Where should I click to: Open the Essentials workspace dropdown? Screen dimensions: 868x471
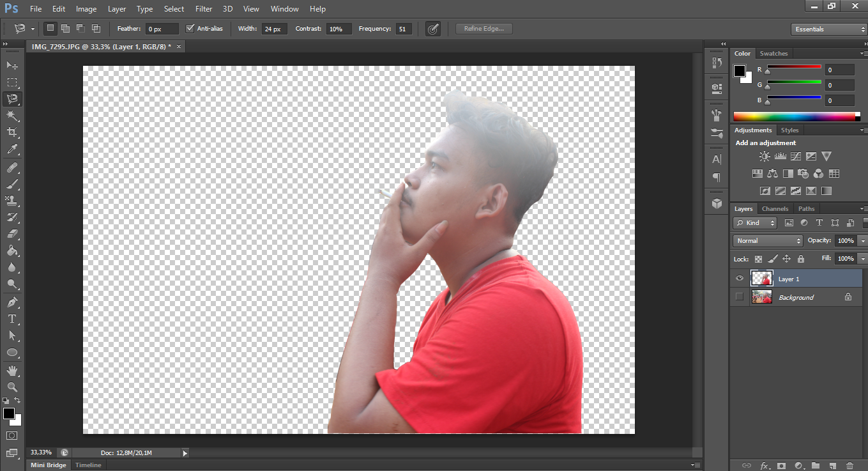(x=828, y=29)
